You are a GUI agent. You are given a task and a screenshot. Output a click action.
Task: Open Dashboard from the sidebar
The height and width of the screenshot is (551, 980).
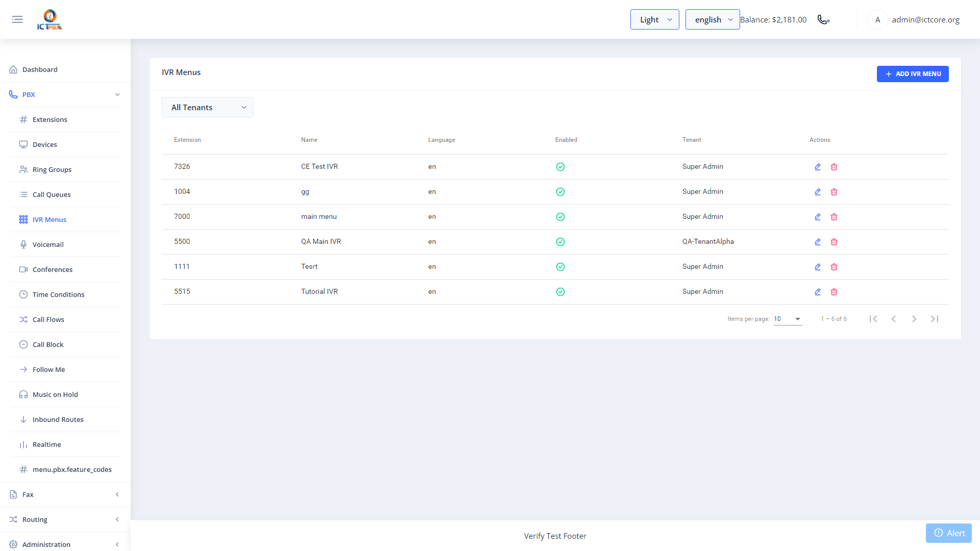coord(65,69)
